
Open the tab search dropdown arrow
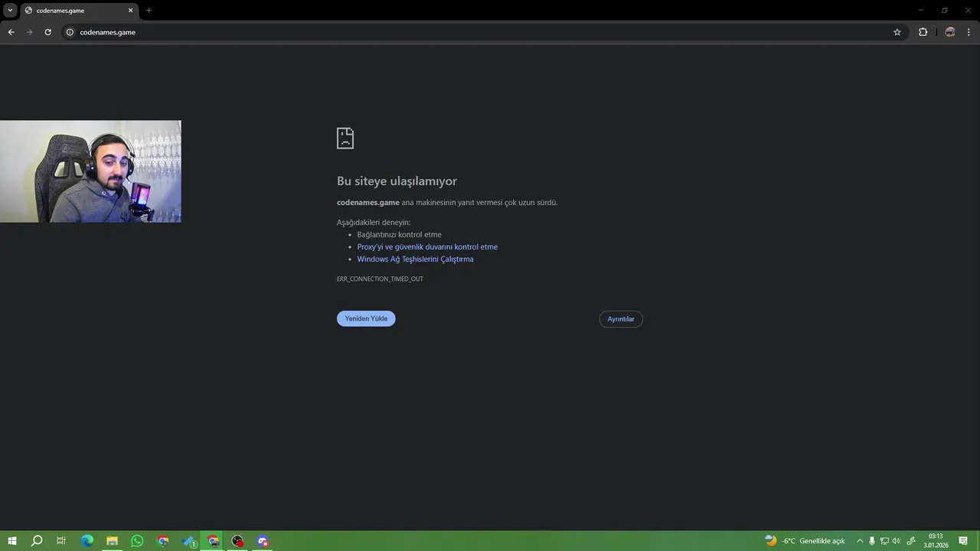(10, 11)
